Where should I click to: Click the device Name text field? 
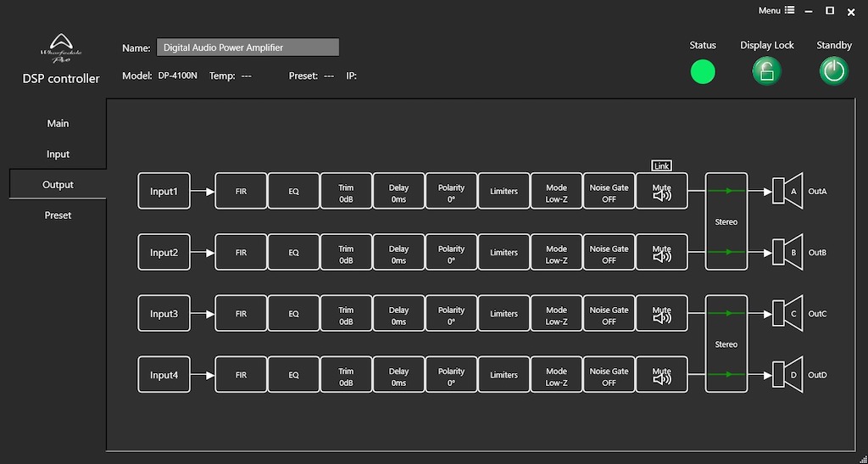point(248,48)
